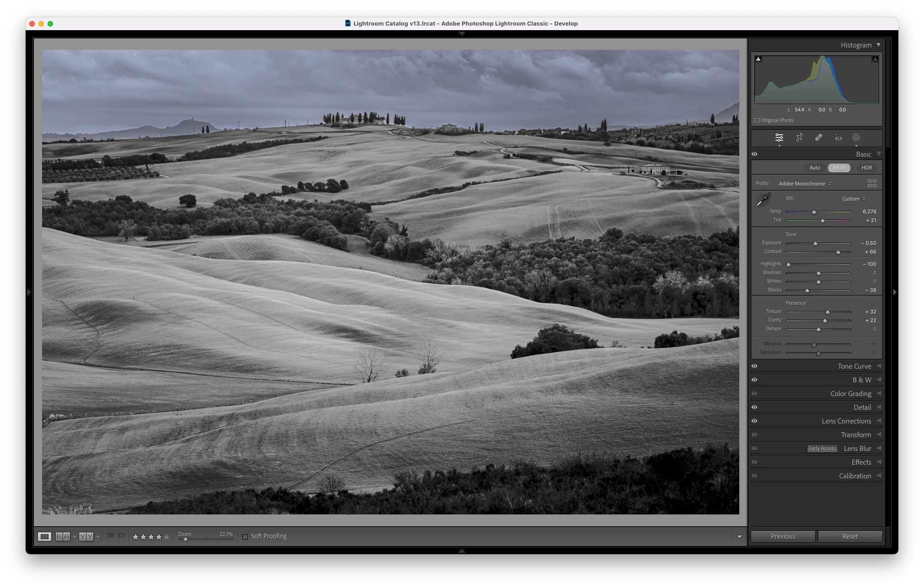Select the Crop Overlay tool

[x=799, y=138]
